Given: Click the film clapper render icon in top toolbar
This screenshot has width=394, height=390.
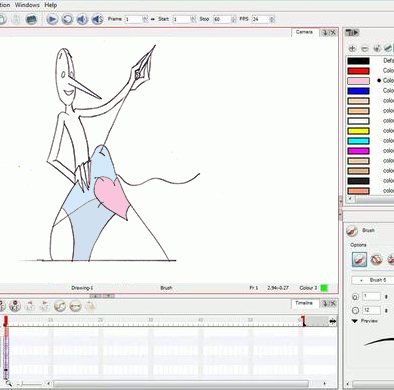Looking at the screenshot, I should (x=31, y=19).
